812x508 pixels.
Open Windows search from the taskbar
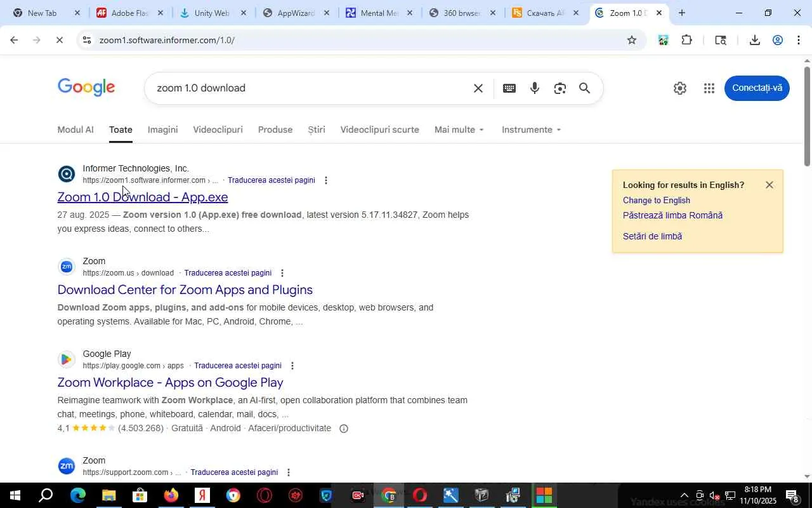pyautogui.click(x=46, y=495)
